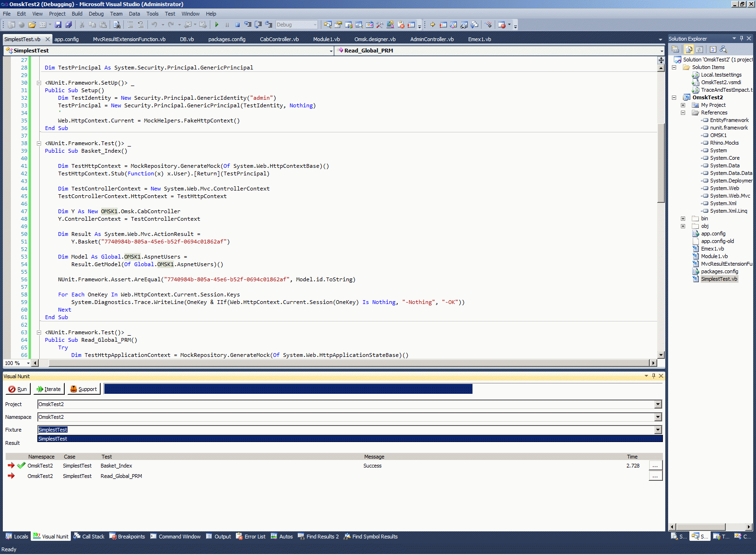Click the Start Page/New Project toolbar icon
Viewport: 756px width, 555px height.
click(11, 25)
